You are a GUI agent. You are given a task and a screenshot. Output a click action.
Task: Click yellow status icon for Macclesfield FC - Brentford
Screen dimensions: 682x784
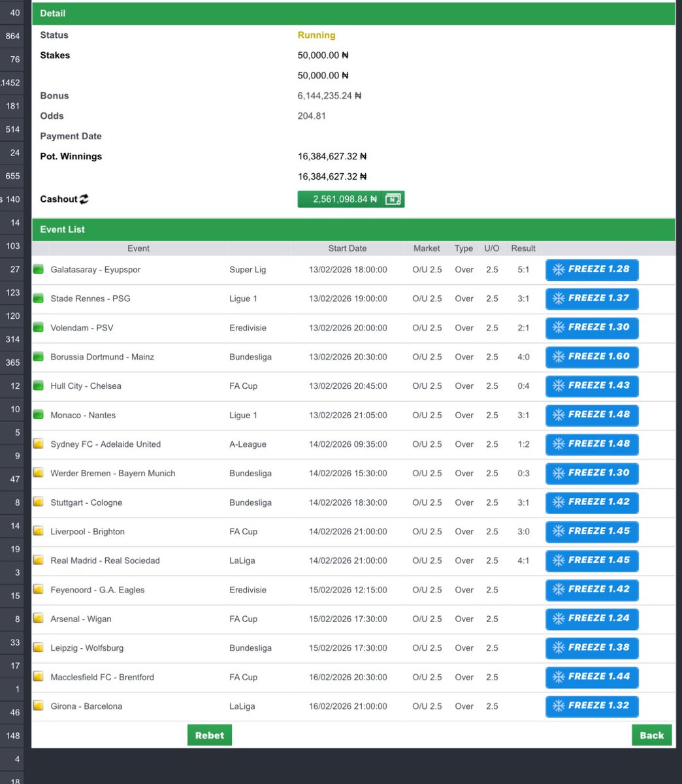(38, 677)
